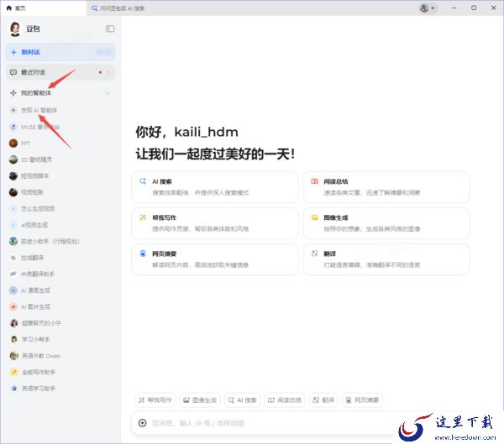
Task: Open the 阅读总结 feature card
Action: pyautogui.click(x=386, y=187)
